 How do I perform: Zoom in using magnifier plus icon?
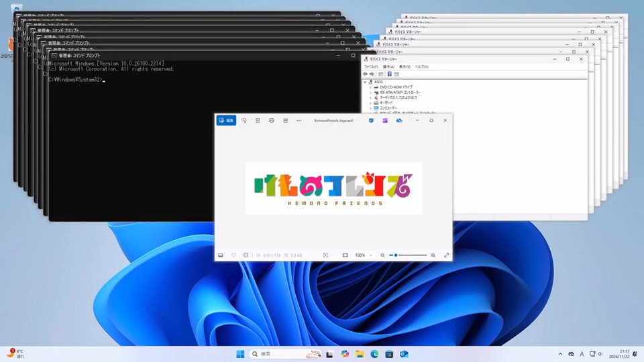[x=433, y=255]
